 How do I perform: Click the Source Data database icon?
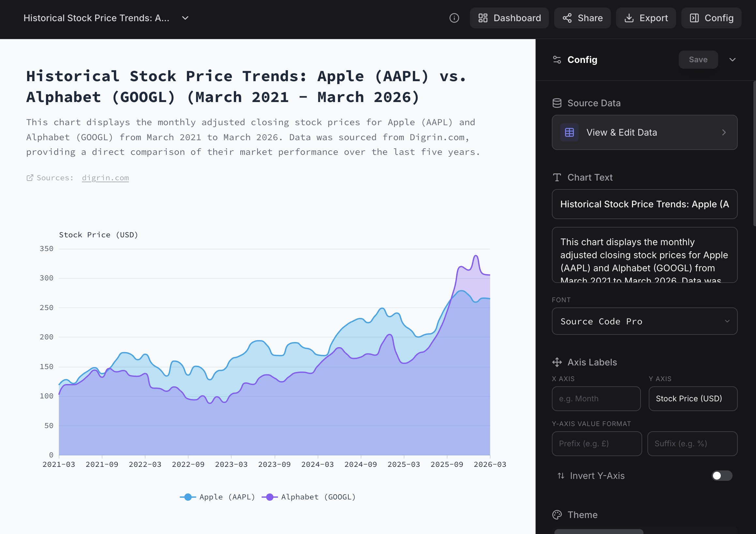point(557,103)
